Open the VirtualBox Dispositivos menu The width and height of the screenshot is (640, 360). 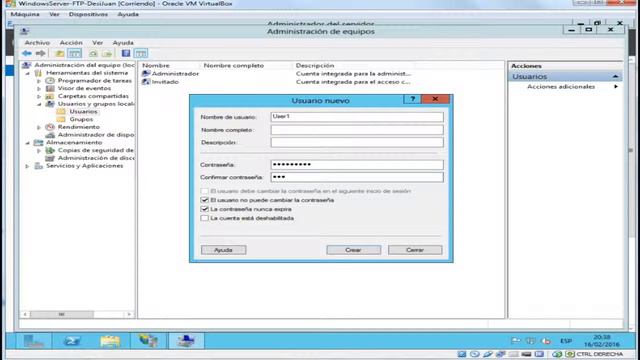click(88, 14)
